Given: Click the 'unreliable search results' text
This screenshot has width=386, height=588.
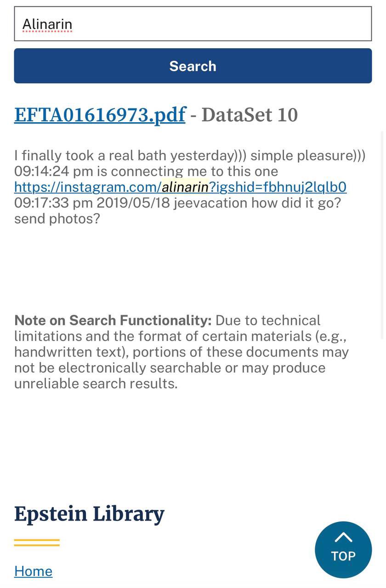Looking at the screenshot, I should [x=96, y=384].
